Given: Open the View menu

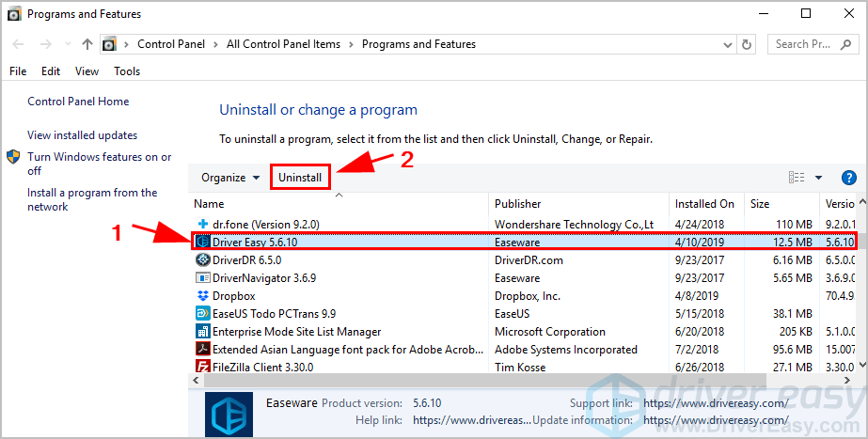Looking at the screenshot, I should 87,71.
